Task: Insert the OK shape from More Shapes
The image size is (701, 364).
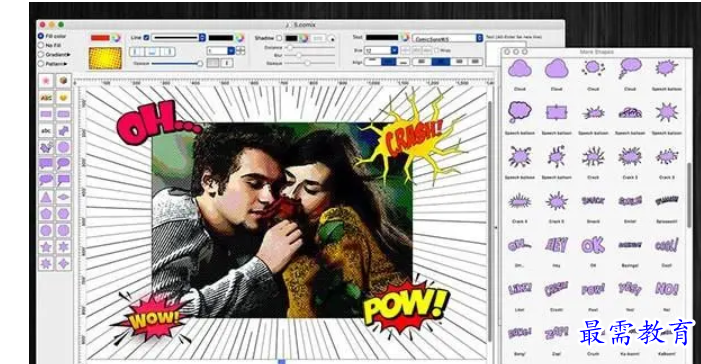Action: click(x=593, y=245)
